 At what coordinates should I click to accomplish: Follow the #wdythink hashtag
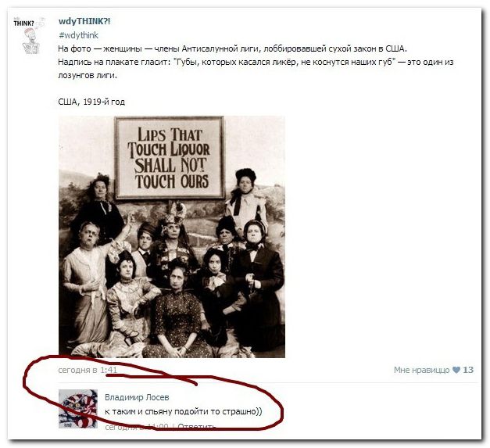coord(78,35)
